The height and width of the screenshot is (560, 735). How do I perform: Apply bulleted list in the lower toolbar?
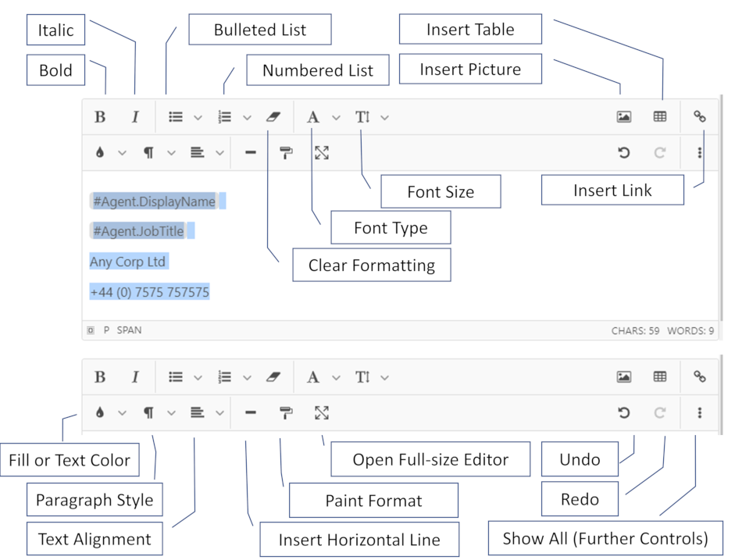tap(176, 376)
